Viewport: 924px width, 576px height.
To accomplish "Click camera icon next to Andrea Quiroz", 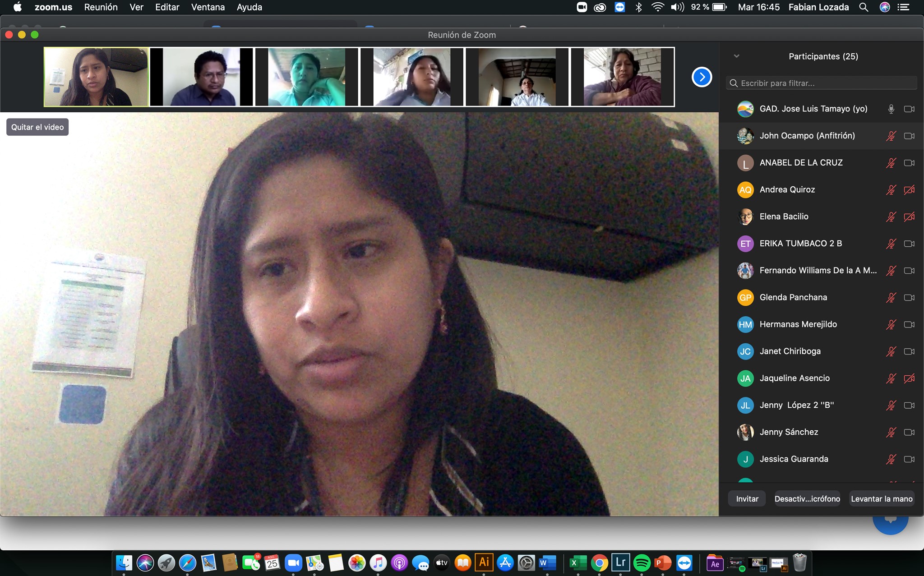I will click(x=909, y=190).
